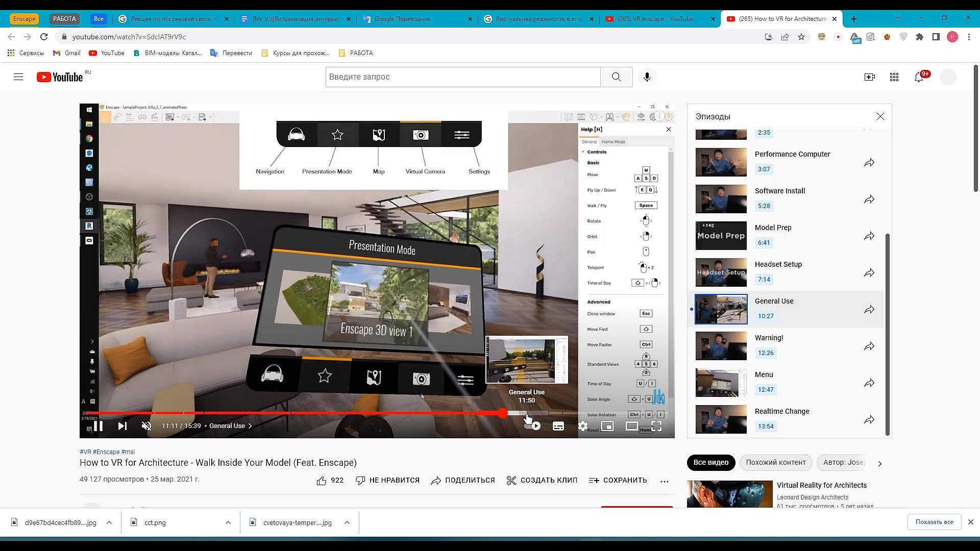The width and height of the screenshot is (980, 551).
Task: Unmute the video sound
Action: click(x=146, y=426)
